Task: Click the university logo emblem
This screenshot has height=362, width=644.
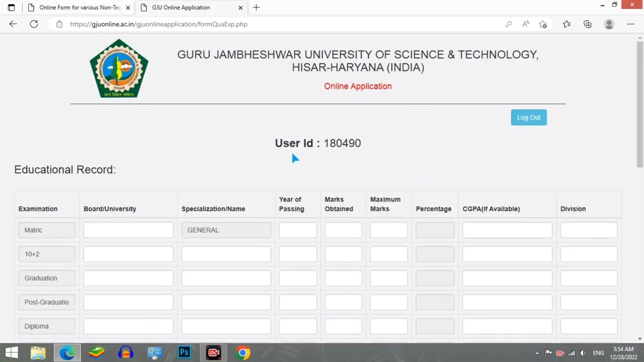Action: tap(119, 68)
